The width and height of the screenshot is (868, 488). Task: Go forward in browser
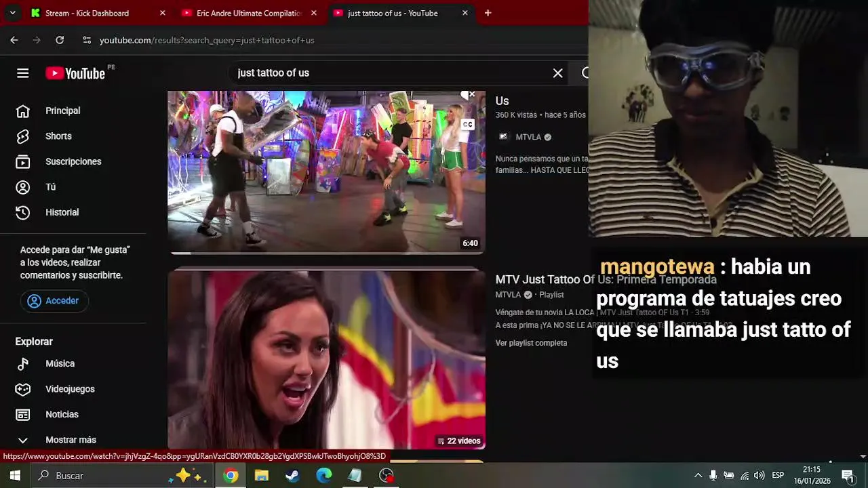tap(37, 40)
